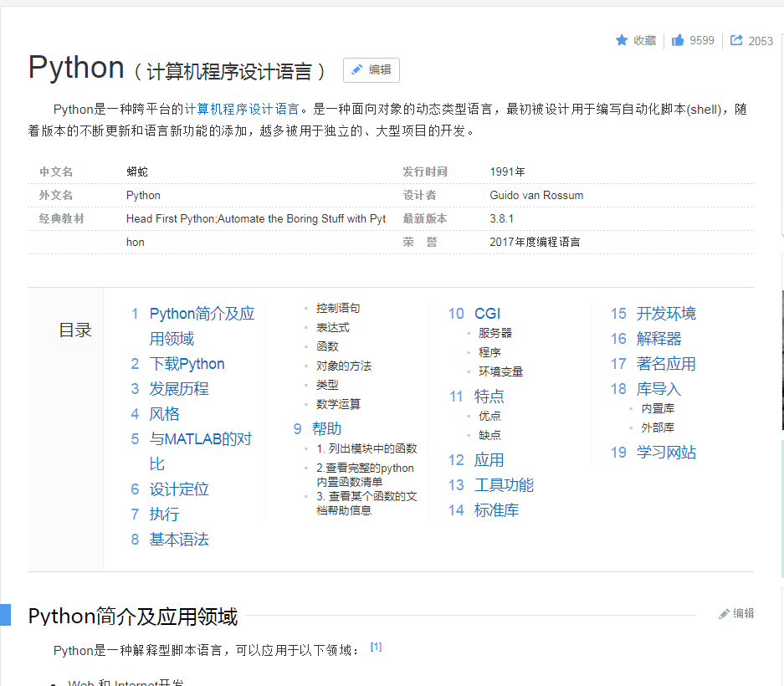
Task: Expand the CGI catalog entry
Action: click(x=488, y=313)
